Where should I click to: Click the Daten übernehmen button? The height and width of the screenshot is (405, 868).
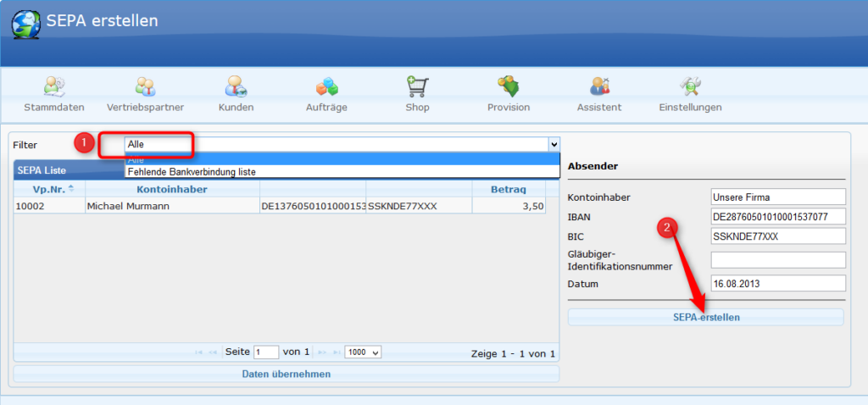286,374
